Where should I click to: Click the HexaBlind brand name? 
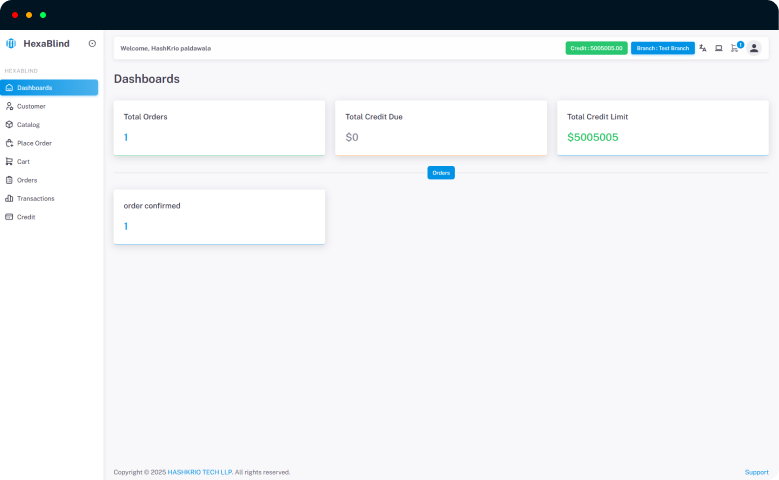[46, 44]
